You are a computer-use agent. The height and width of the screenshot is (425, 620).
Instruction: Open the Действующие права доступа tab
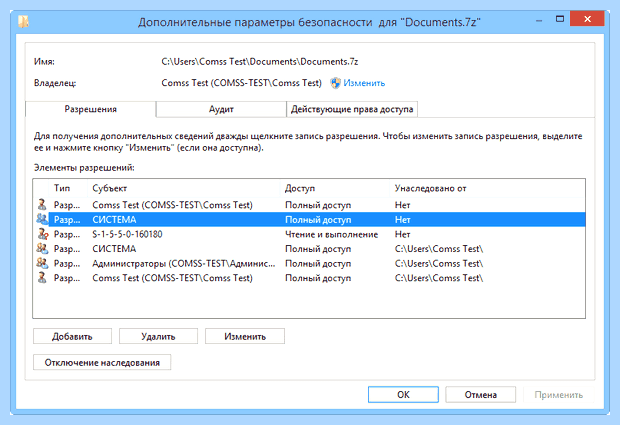352,110
